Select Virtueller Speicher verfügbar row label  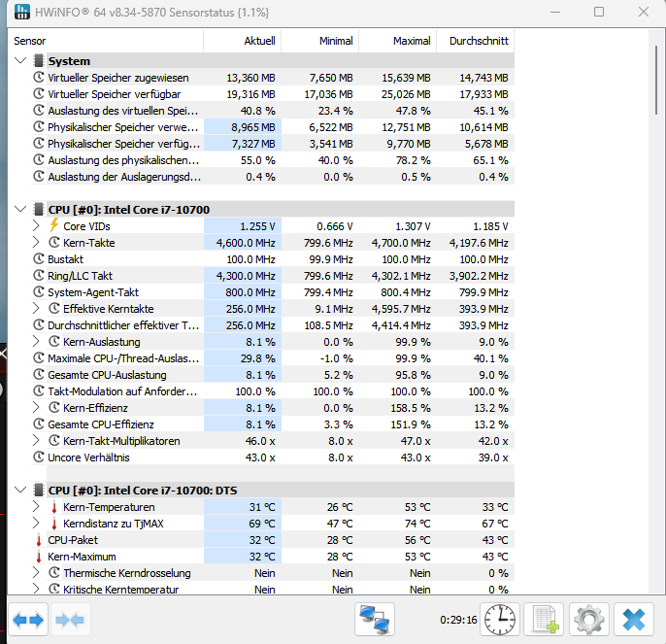[114, 94]
